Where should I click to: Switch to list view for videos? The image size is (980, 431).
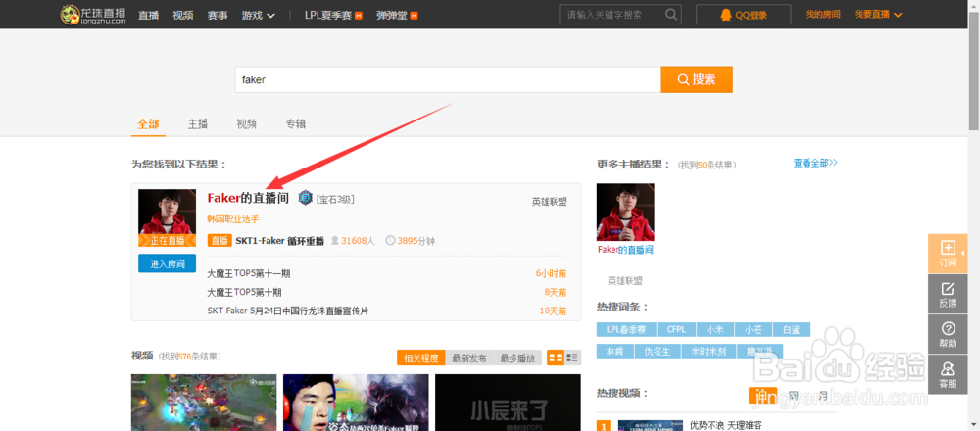(x=572, y=358)
